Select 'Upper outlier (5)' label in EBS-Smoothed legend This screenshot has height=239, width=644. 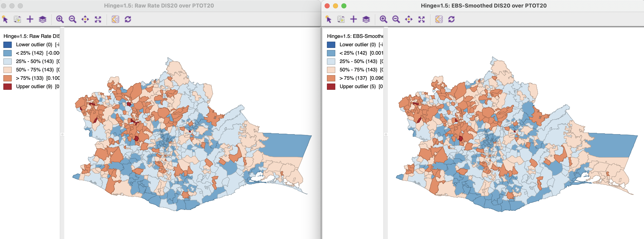pos(357,86)
